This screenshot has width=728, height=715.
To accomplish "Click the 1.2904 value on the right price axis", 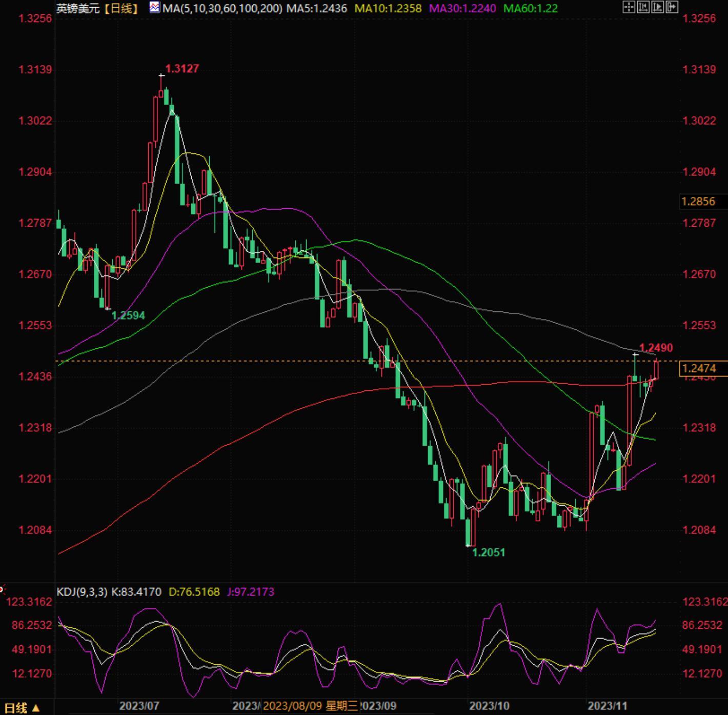I will click(700, 172).
